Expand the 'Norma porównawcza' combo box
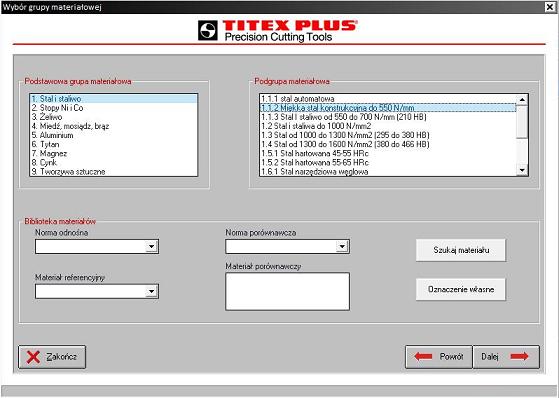 click(x=342, y=246)
